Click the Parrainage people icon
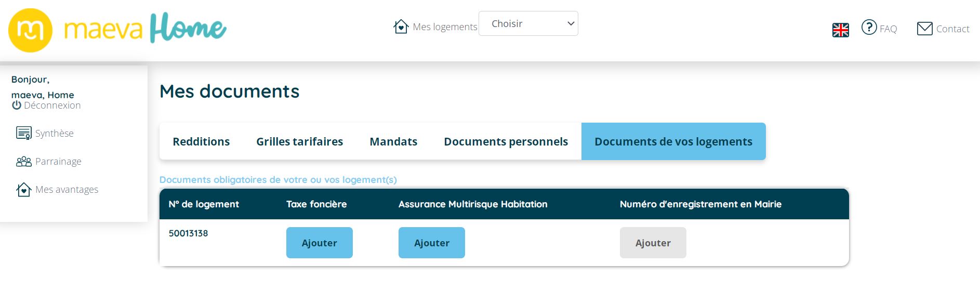 pyautogui.click(x=24, y=162)
